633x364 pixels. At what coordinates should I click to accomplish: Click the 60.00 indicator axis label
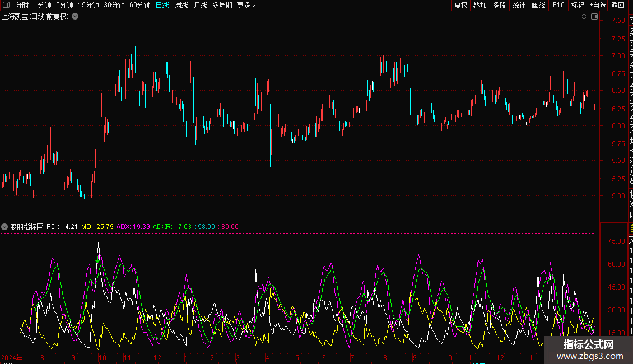point(616,264)
